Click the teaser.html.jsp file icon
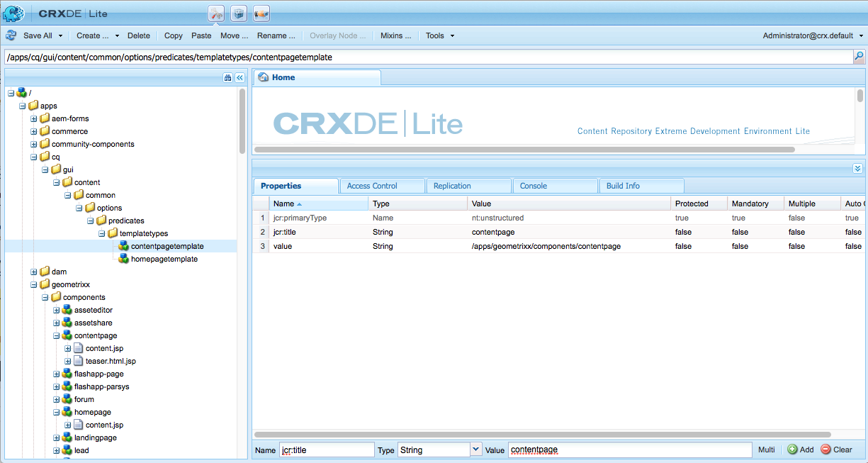 79,361
